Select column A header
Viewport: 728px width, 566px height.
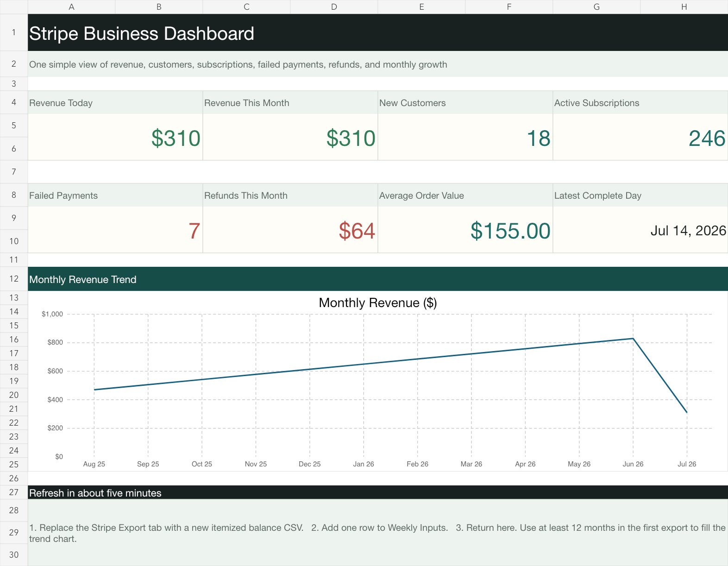pyautogui.click(x=71, y=7)
